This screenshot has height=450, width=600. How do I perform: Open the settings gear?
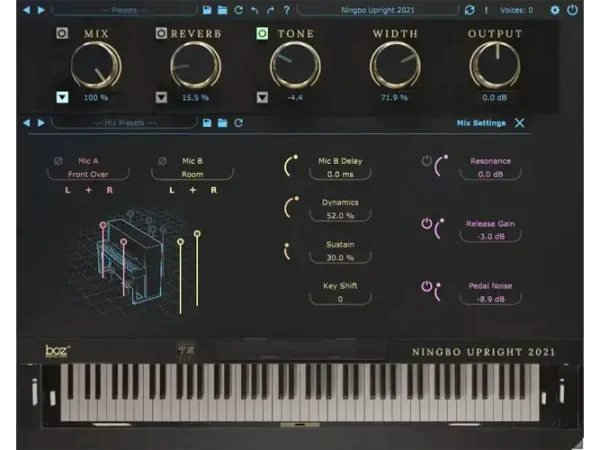[x=554, y=10]
